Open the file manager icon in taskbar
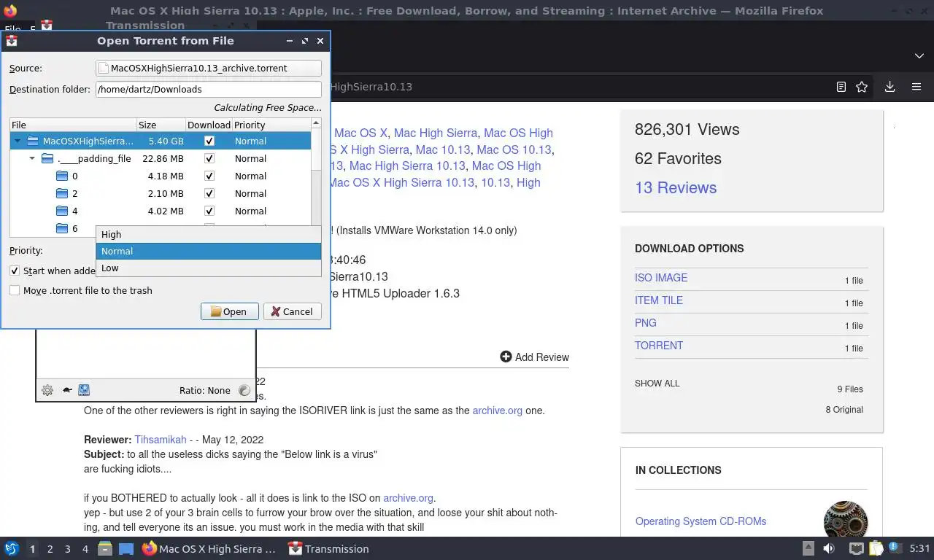The width and height of the screenshot is (934, 560). (x=105, y=548)
